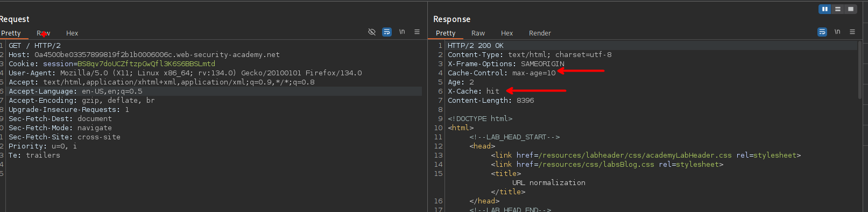The width and height of the screenshot is (868, 212).
Task: Click the Upgrade-Insecure-Requests header line
Action: [69, 110]
